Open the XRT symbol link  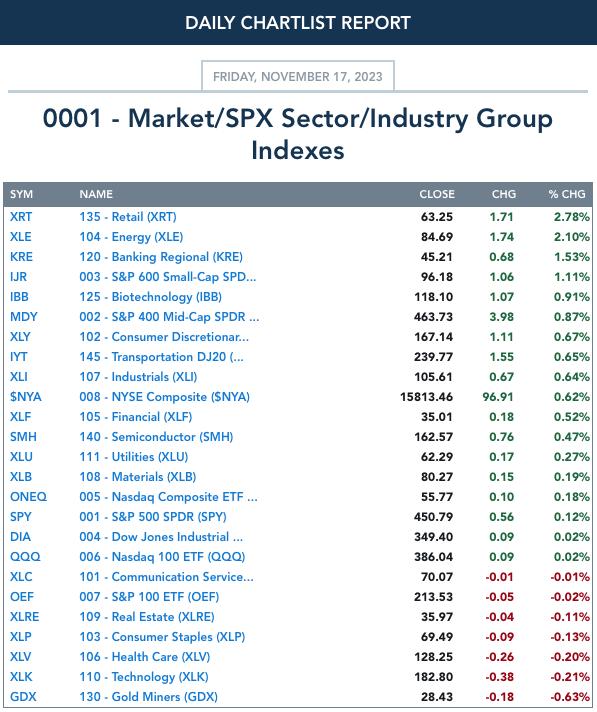tap(21, 217)
